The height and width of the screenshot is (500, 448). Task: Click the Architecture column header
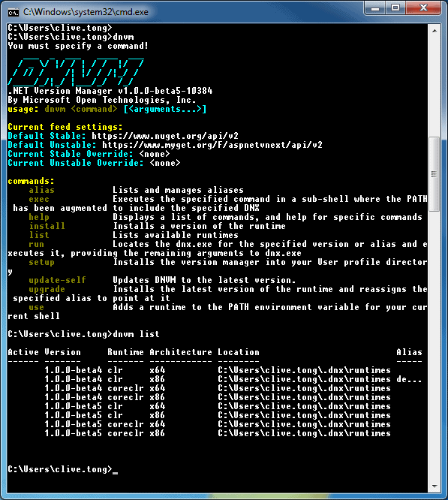point(181,352)
